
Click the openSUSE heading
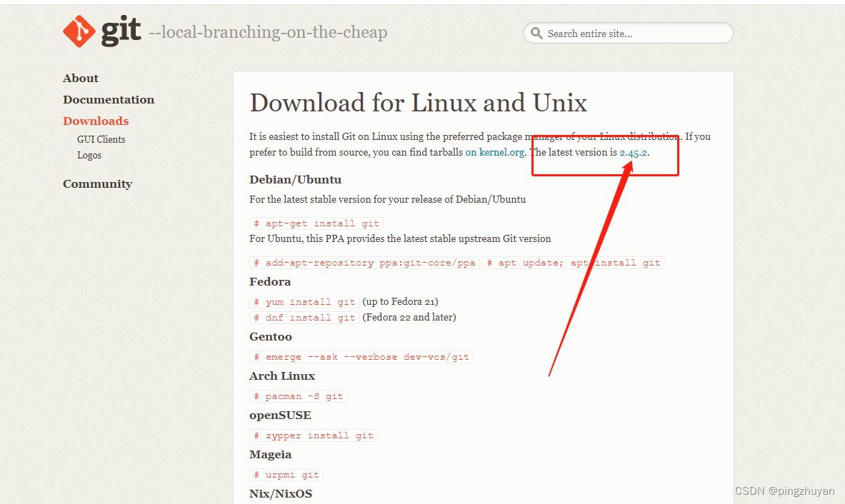(280, 415)
